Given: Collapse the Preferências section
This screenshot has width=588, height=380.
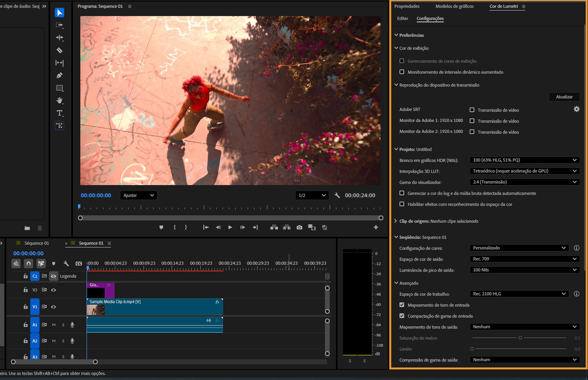Looking at the screenshot, I should 396,35.
